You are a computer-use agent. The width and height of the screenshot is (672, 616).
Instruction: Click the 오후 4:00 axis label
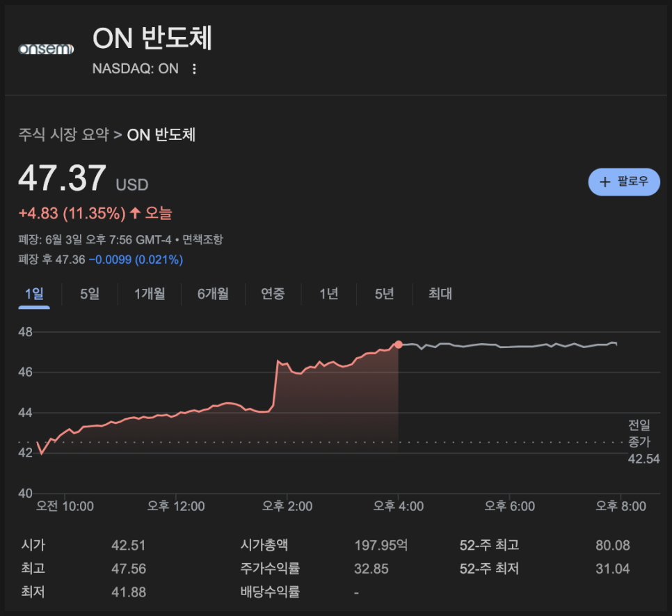click(x=399, y=506)
